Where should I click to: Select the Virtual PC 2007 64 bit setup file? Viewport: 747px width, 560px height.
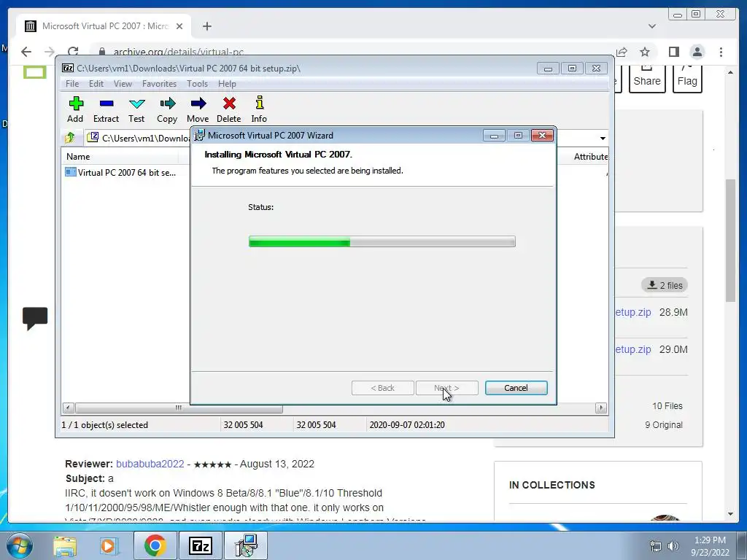point(121,172)
